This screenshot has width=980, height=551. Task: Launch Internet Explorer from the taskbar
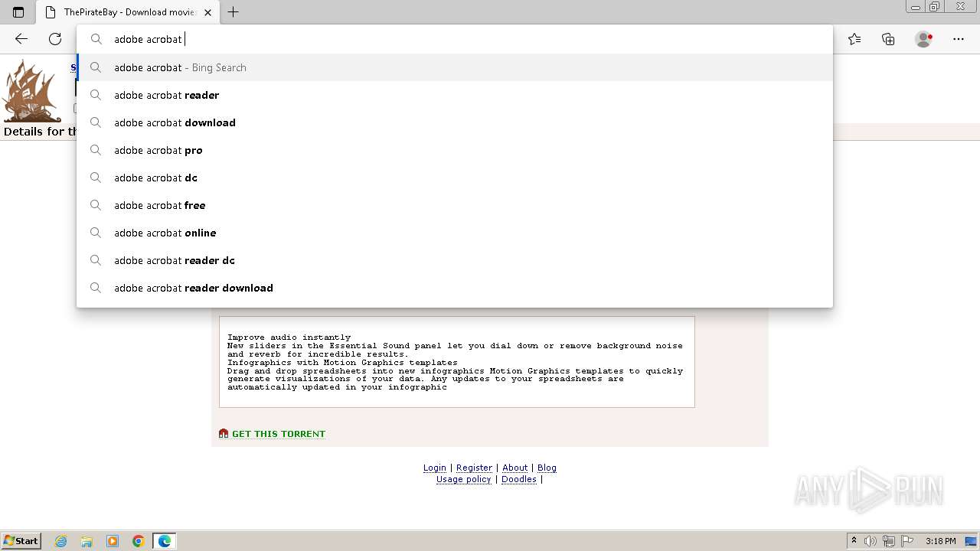[61, 541]
